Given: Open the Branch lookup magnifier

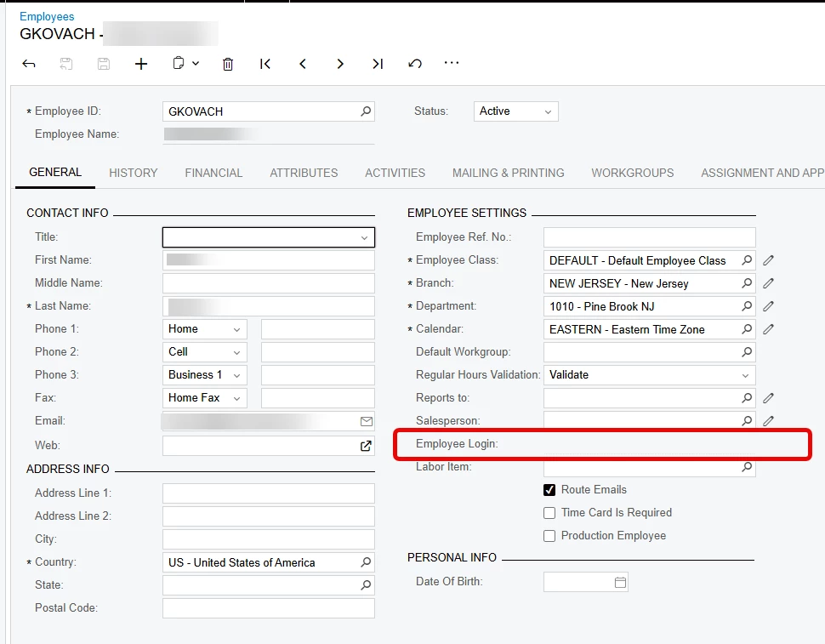Looking at the screenshot, I should [x=747, y=283].
